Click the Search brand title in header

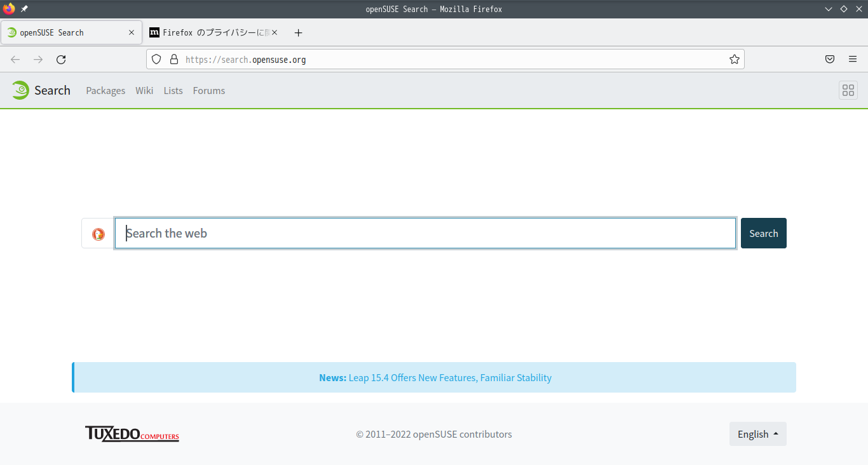pos(52,90)
